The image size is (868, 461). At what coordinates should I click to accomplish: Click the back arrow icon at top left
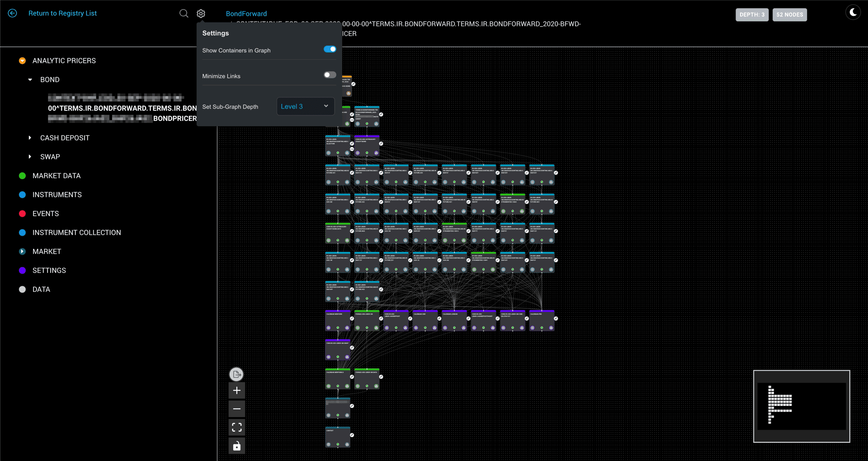click(13, 13)
